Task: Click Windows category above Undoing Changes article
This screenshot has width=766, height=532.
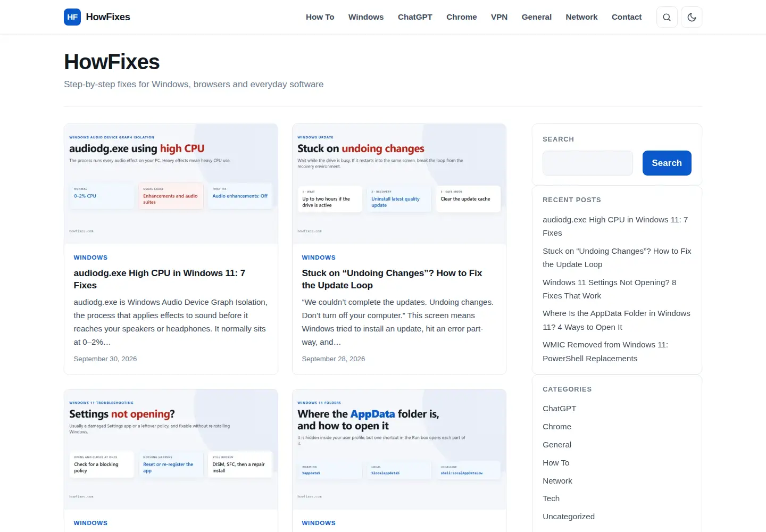Action: point(319,257)
